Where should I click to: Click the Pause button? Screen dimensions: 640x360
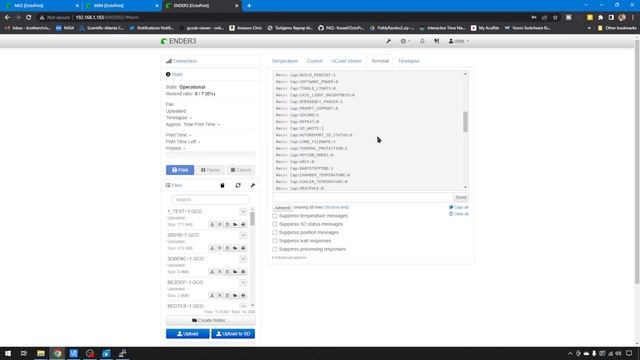tap(211, 170)
